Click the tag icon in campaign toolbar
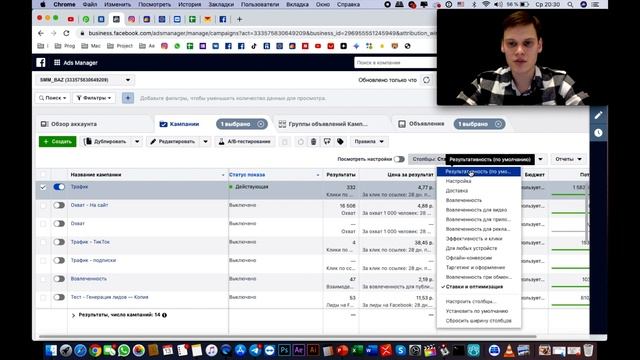Image resolution: width=640 pixels, height=360 pixels. tap(340, 142)
